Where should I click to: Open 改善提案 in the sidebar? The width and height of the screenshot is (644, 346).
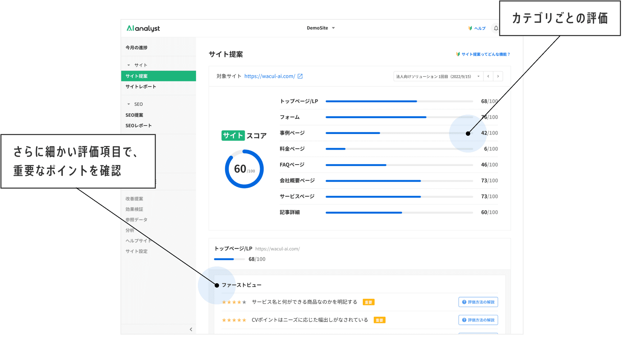point(134,199)
